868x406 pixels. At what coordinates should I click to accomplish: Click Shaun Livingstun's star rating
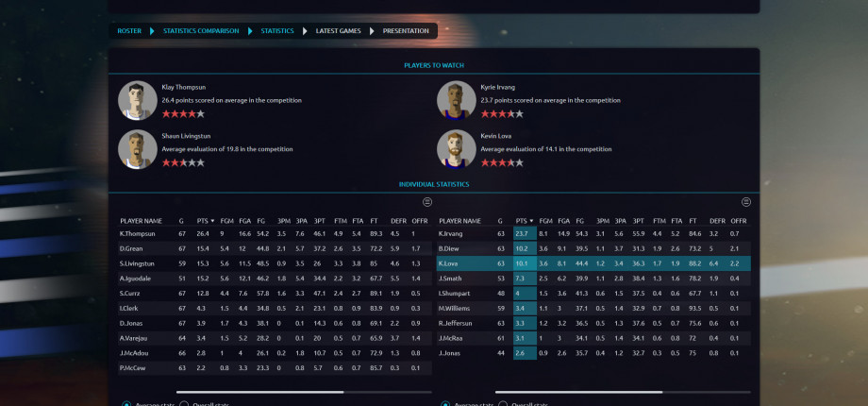click(183, 162)
